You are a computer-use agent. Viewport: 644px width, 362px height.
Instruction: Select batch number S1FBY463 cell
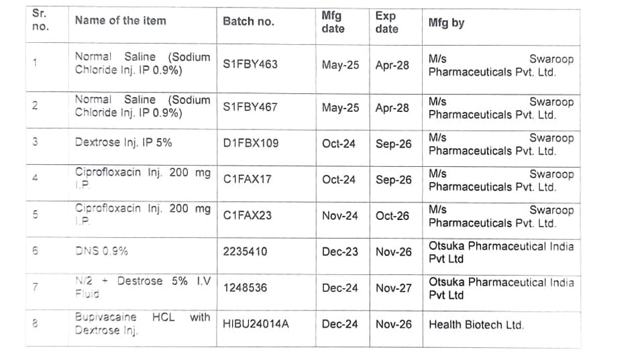coord(250,65)
